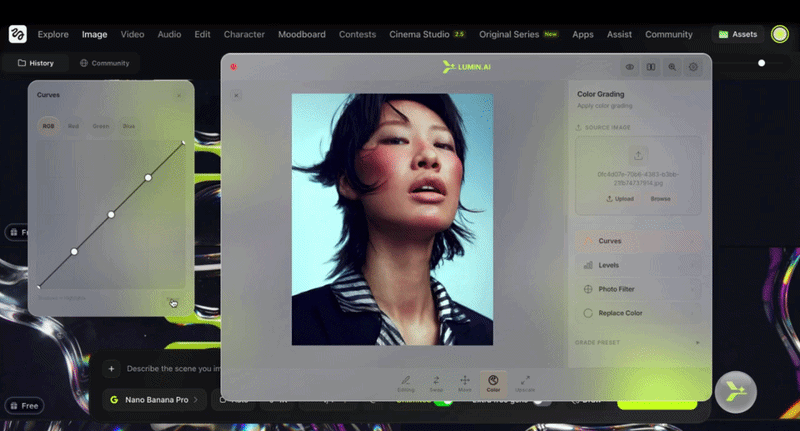Viewport: 800px width, 431px height.
Task: Open the Apps menu item
Action: click(583, 34)
